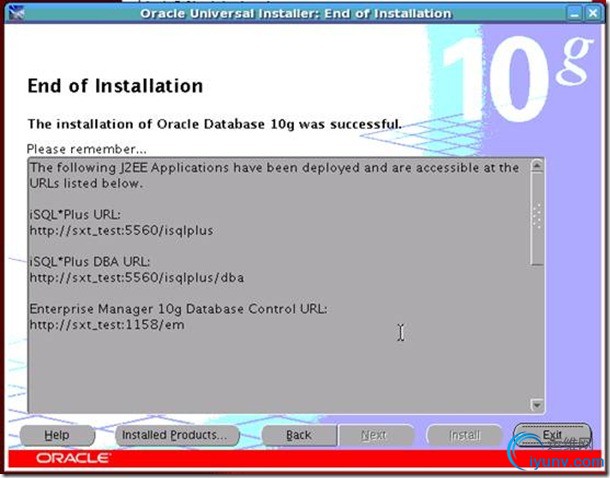Click the installation was successful message
Image resolution: width=610 pixels, height=478 pixels.
tap(214, 124)
